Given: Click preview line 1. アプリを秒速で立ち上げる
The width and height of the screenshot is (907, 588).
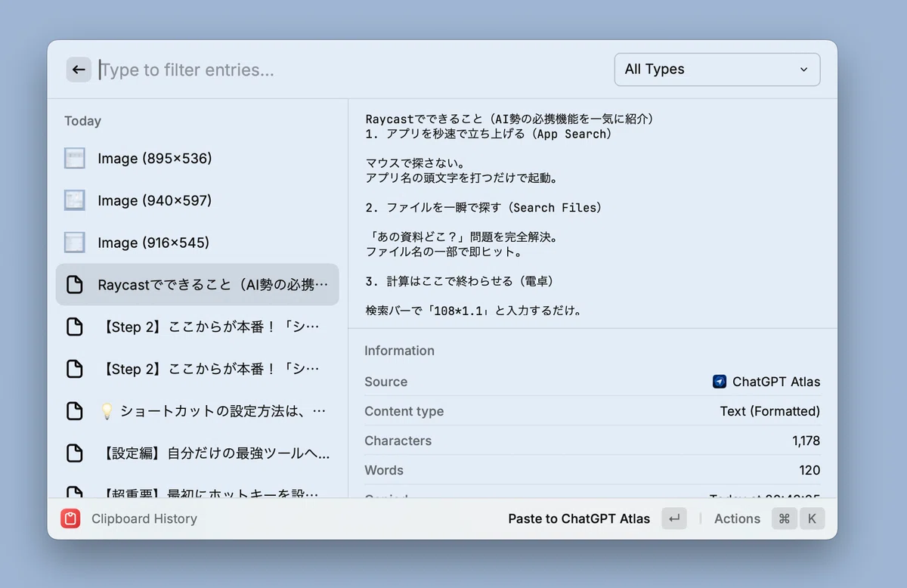Looking at the screenshot, I should 488,134.
